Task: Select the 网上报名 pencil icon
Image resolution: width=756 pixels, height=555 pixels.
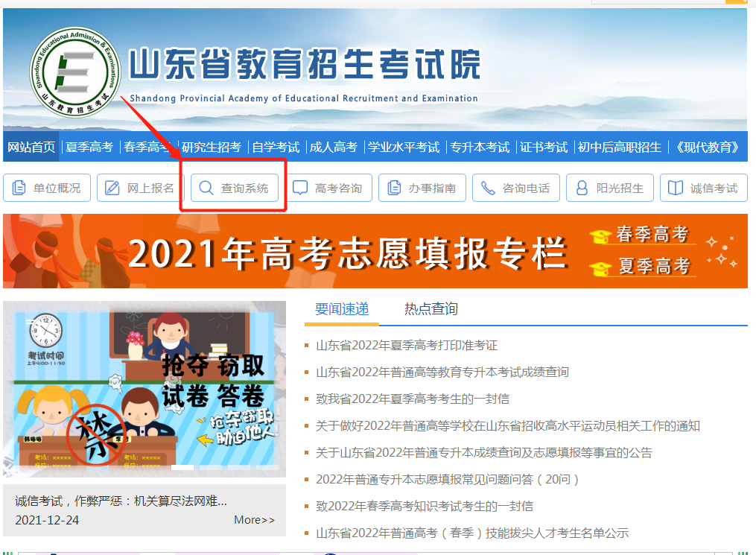Action: click(x=111, y=188)
